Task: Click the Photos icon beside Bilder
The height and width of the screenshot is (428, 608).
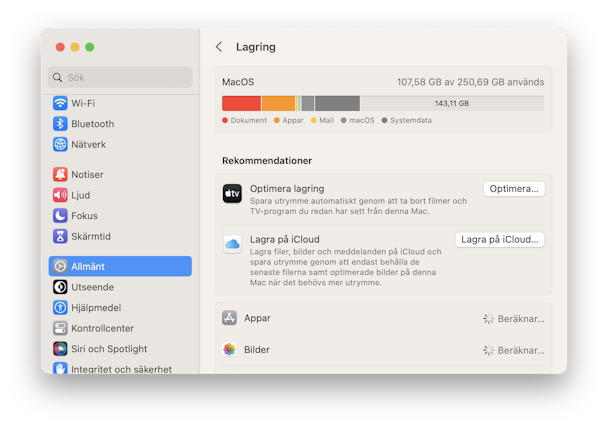Action: (230, 349)
